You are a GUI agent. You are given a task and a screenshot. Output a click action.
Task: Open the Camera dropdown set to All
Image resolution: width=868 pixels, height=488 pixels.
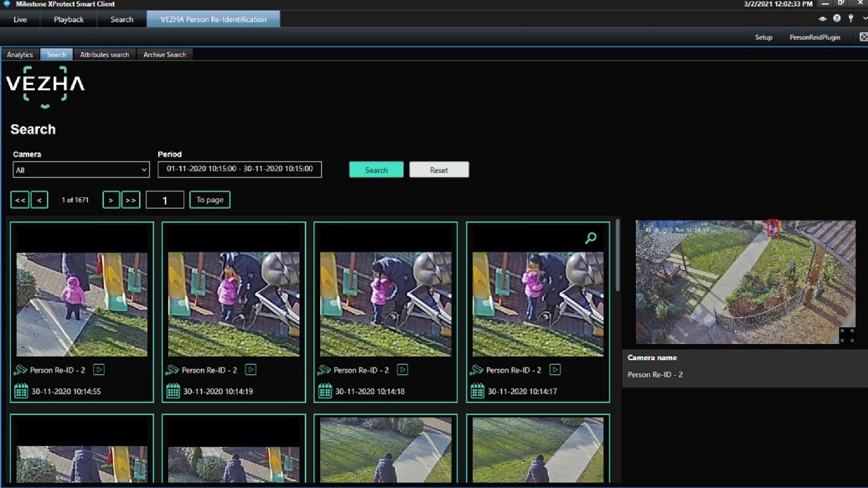(81, 170)
